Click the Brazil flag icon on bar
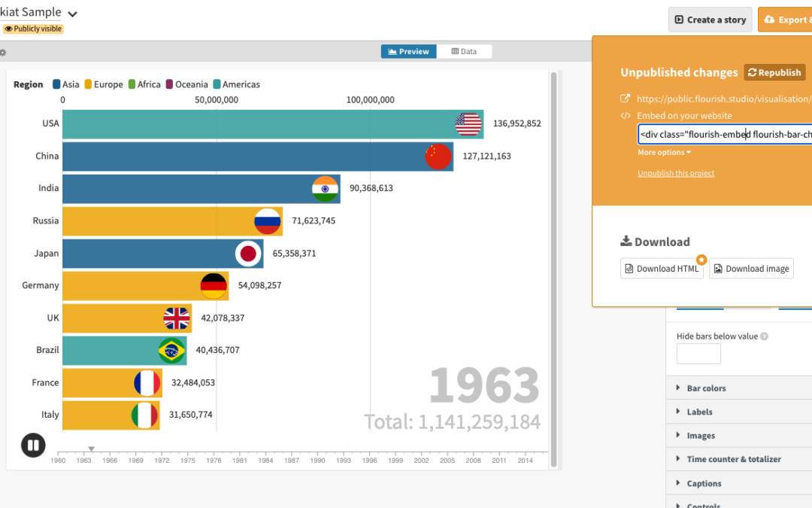 click(172, 351)
